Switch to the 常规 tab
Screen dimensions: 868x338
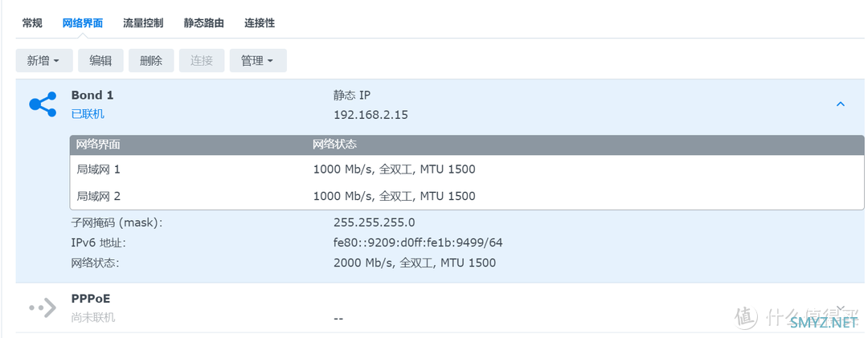click(32, 23)
